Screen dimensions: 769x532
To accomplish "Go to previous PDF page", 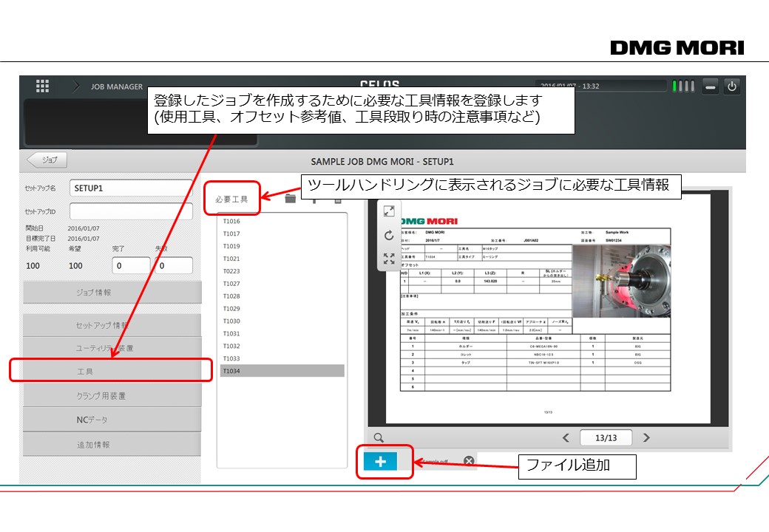I will [x=566, y=437].
